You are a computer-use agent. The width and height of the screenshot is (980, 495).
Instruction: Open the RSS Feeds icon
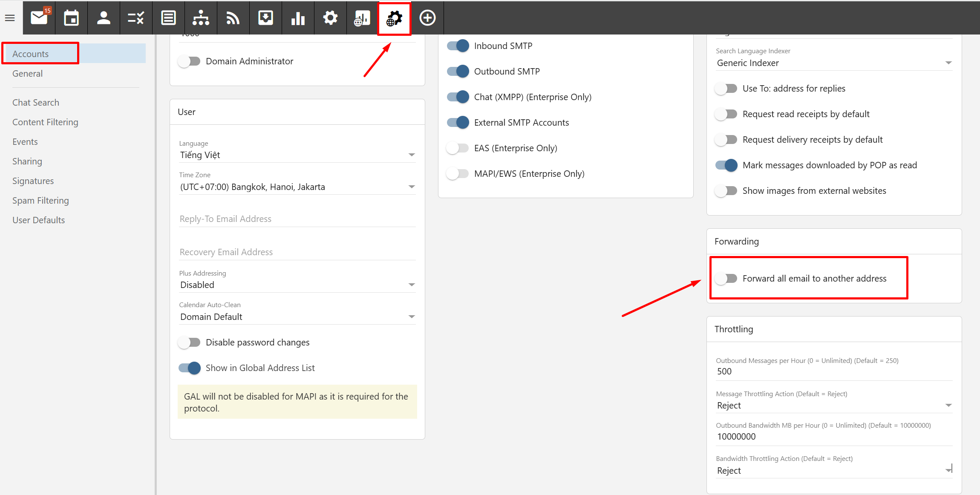coord(233,18)
